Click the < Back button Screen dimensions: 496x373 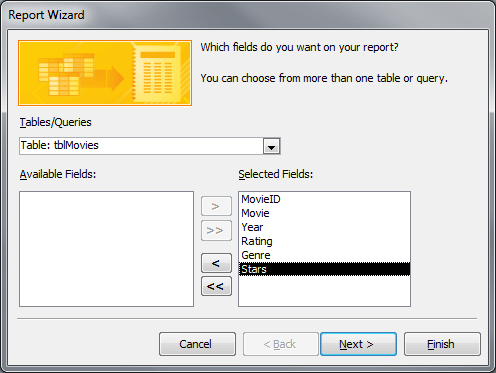click(x=281, y=344)
